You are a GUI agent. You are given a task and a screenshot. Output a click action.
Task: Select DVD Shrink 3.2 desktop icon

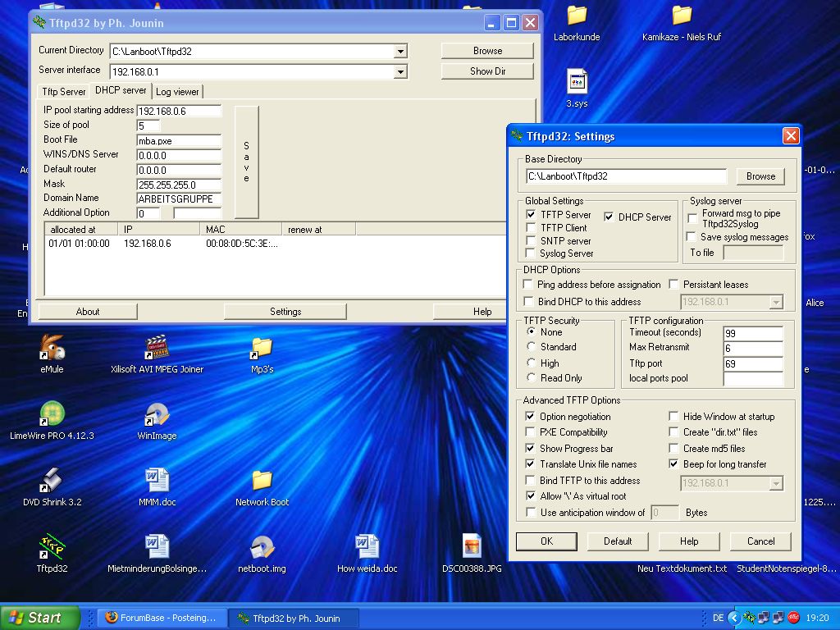pyautogui.click(x=52, y=481)
